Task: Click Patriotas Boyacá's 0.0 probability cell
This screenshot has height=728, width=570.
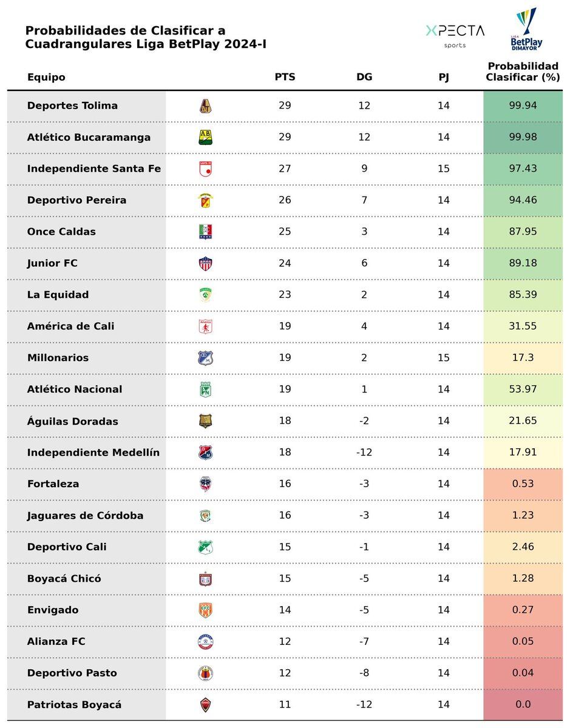Action: coord(523,705)
